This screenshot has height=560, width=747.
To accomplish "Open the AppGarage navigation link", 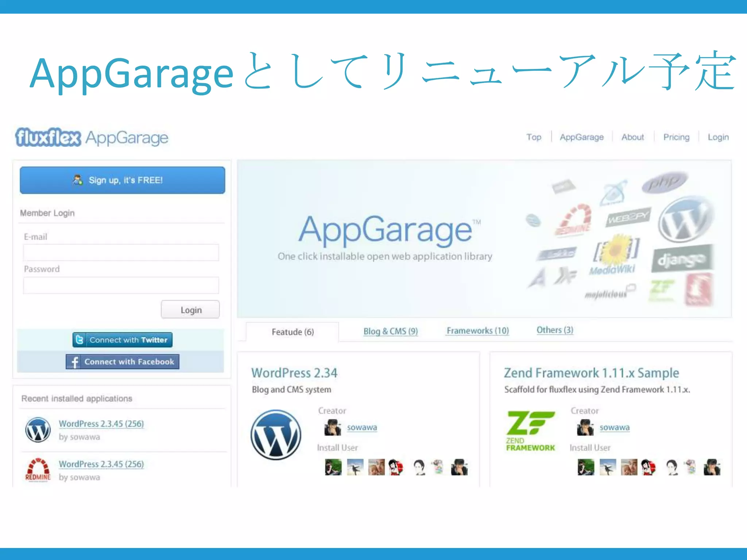I will coord(582,137).
